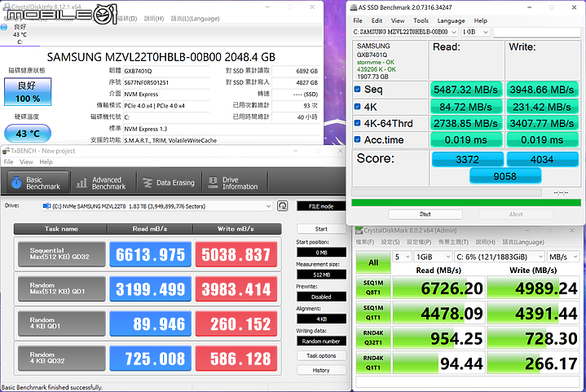
Task: Click the Measurement size 512 MB field
Action: (321, 275)
